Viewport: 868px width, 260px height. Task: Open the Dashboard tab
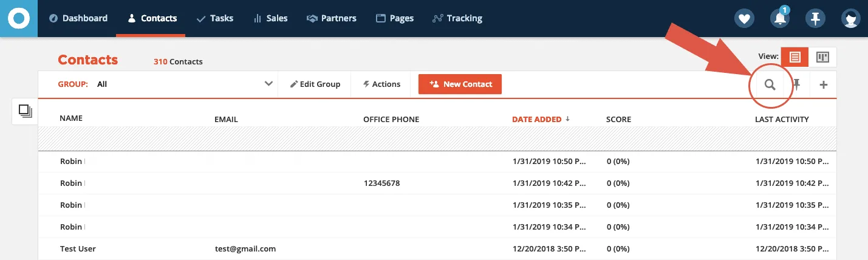pos(78,18)
